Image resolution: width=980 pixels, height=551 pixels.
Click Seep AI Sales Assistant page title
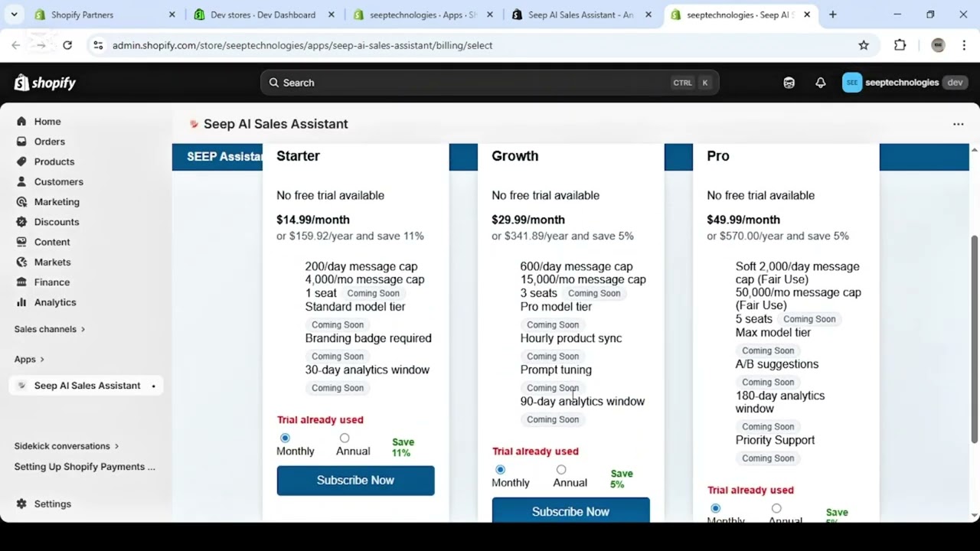[x=276, y=124]
